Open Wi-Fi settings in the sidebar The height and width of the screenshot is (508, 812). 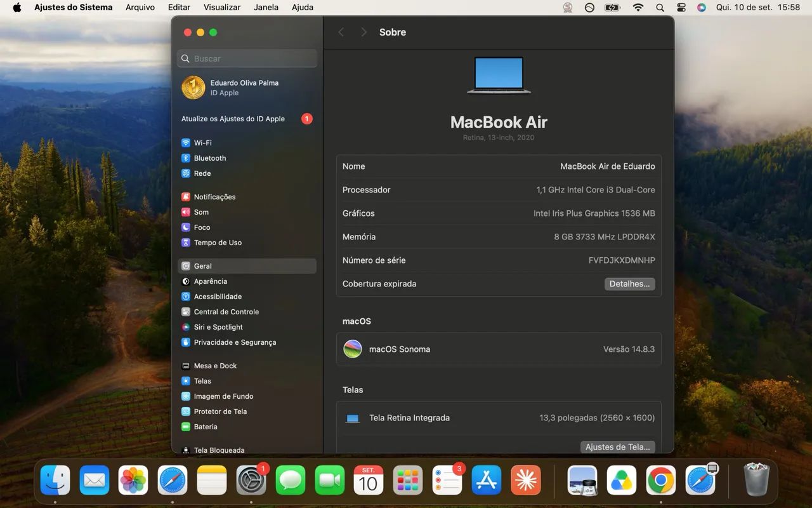tap(247, 143)
